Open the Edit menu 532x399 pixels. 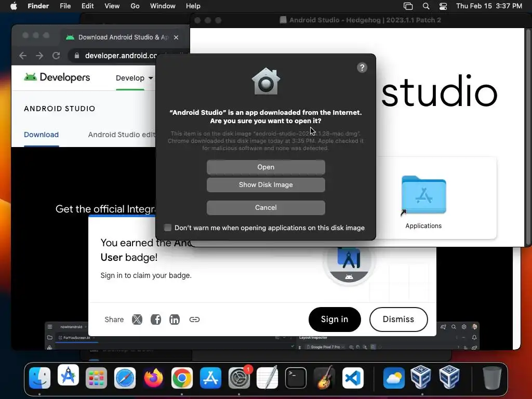pyautogui.click(x=87, y=6)
